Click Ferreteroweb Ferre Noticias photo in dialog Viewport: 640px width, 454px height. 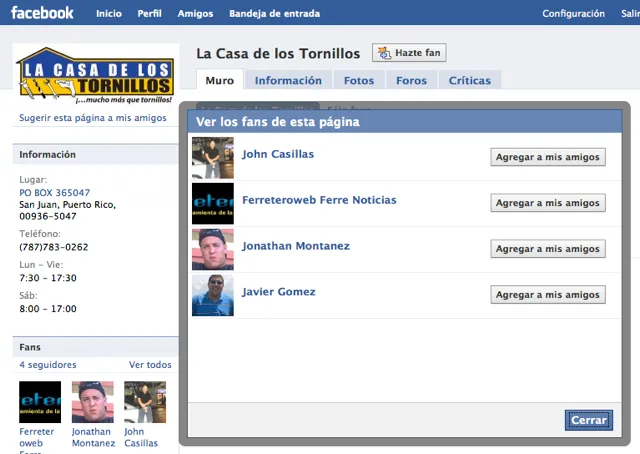[x=213, y=203]
